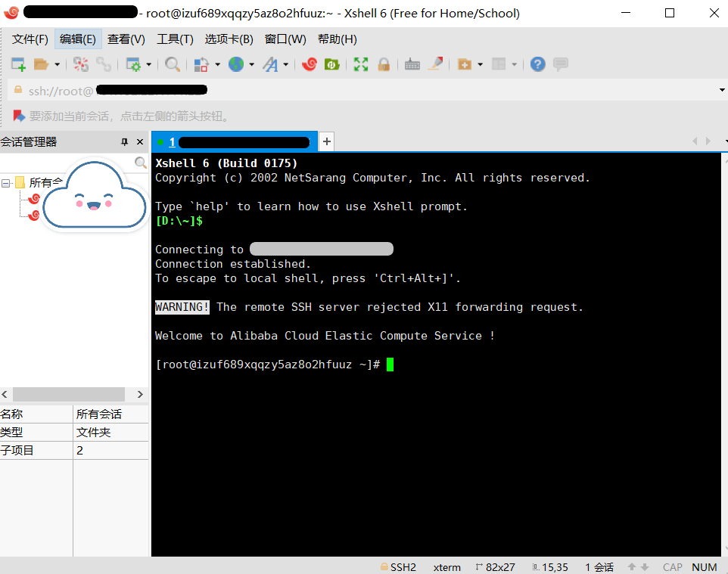Click the lock screen padlock icon

point(384,64)
